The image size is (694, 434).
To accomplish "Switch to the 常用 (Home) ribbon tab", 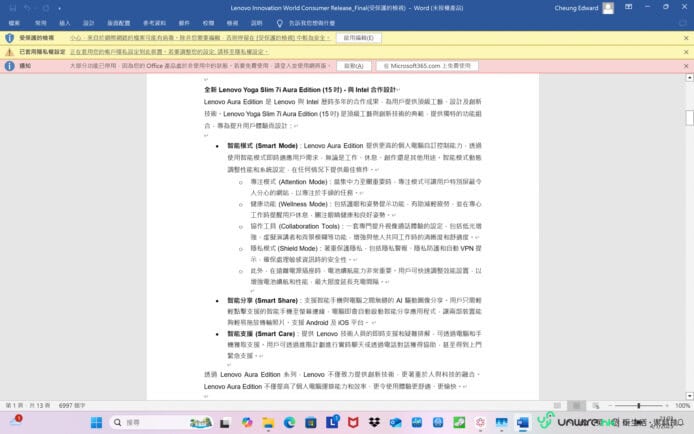I will point(41,23).
